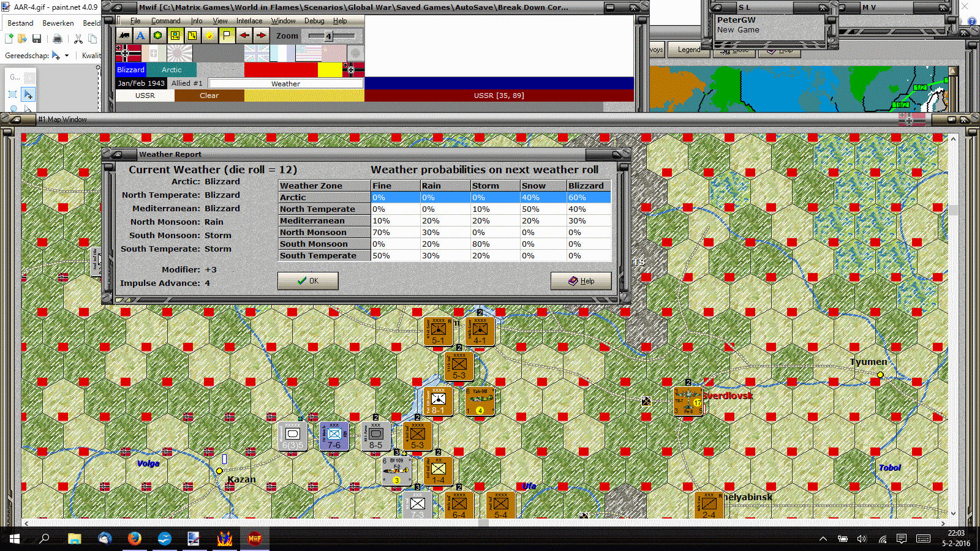980x551 pixels.
Task: Open the Interface menu
Action: pos(249,21)
